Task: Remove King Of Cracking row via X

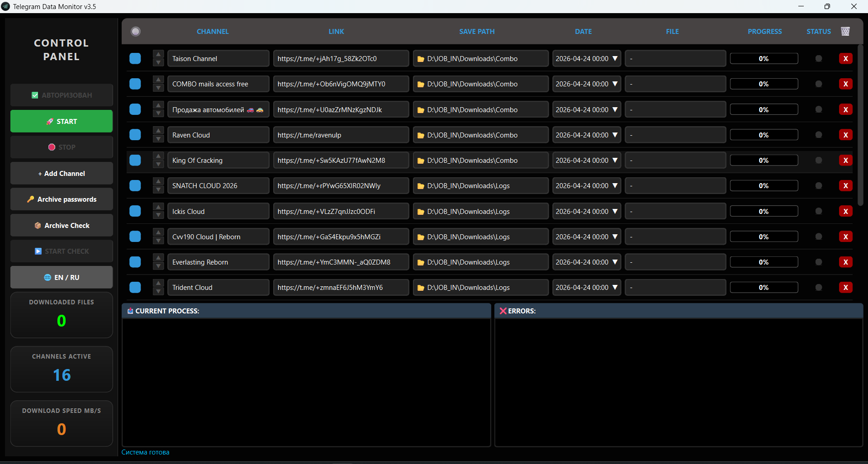Action: coord(845,160)
